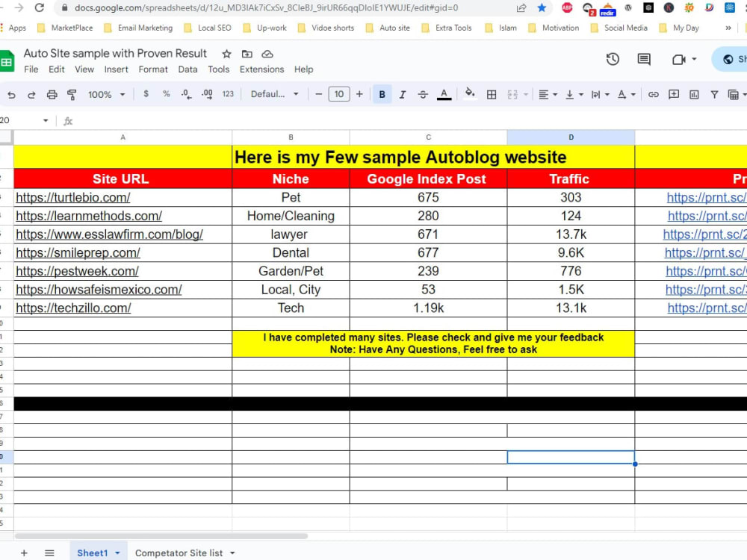Open fill color picker
This screenshot has height=560, width=747.
click(x=470, y=93)
